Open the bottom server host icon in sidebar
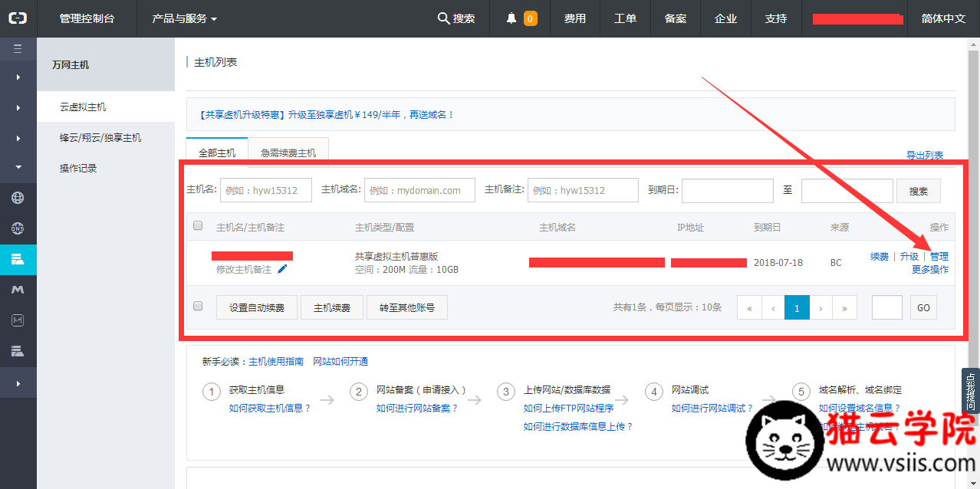980x489 pixels. (x=18, y=351)
